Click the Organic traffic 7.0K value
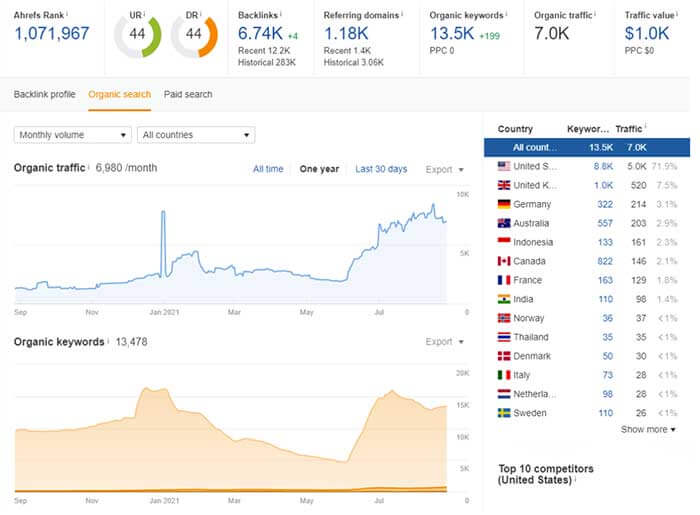 (551, 33)
